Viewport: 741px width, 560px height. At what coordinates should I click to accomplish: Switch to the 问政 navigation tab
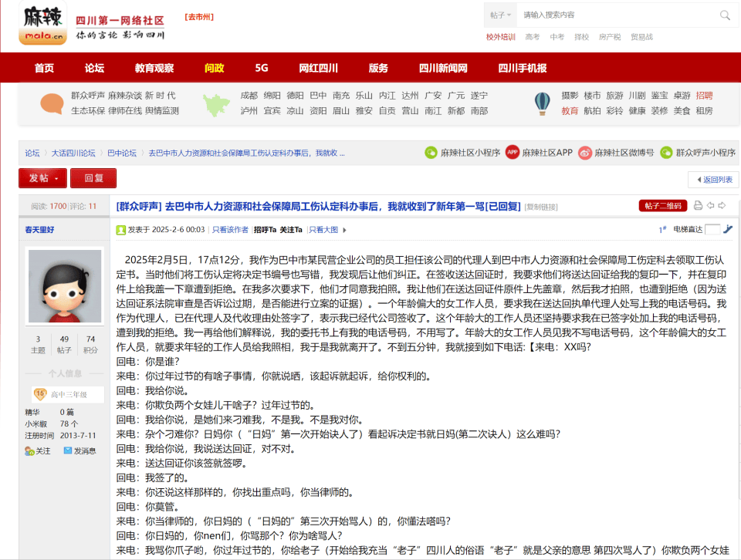pyautogui.click(x=214, y=68)
